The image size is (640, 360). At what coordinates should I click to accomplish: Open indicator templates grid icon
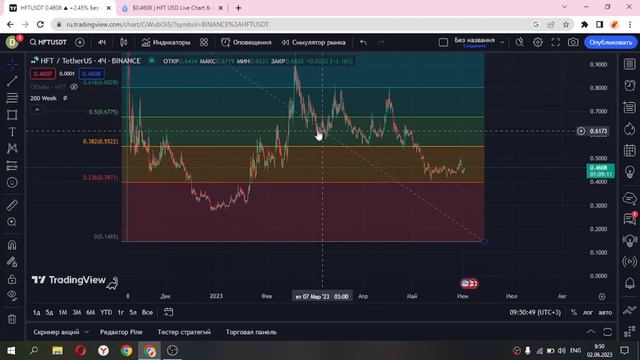204,42
